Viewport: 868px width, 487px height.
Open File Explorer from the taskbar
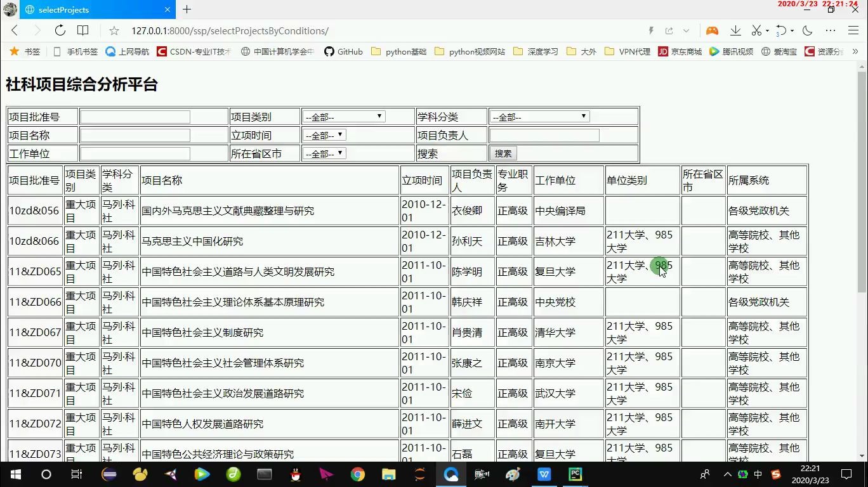(x=387, y=476)
